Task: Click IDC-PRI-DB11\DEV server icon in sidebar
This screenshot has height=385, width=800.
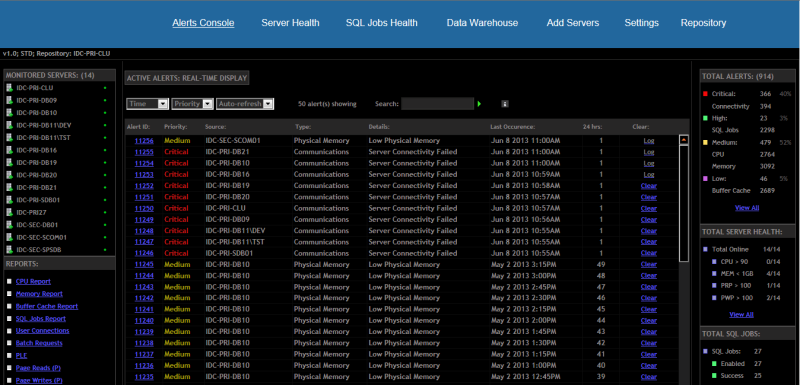Action: point(9,125)
